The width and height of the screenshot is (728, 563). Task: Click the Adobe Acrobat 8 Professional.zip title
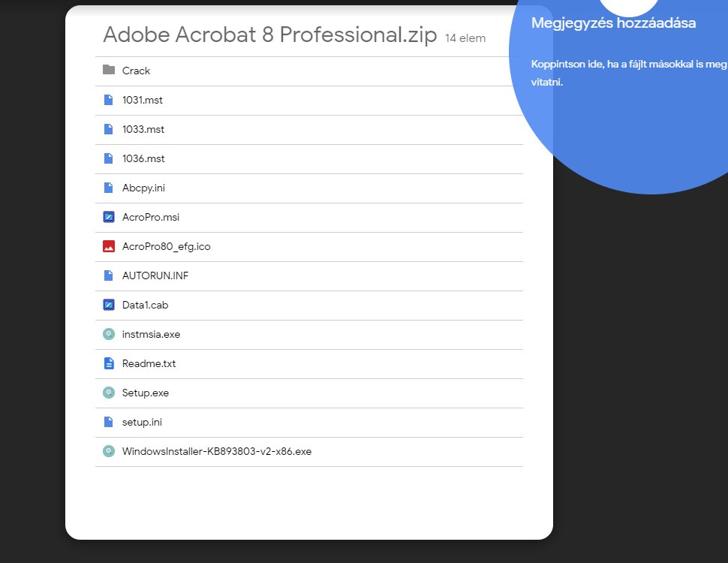[269, 35]
